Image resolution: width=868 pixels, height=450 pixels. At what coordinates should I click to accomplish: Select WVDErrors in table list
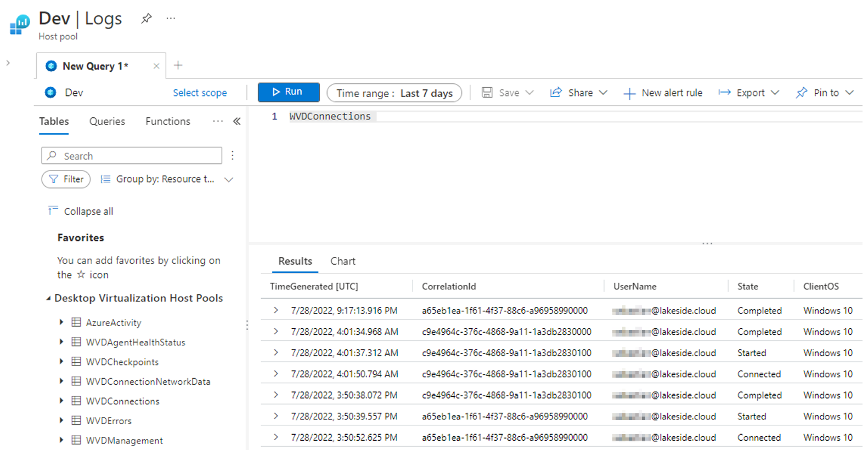tap(109, 421)
